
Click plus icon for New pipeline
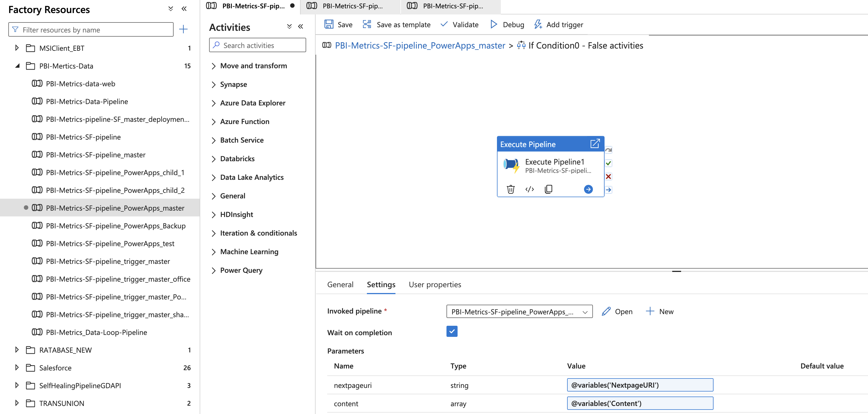[650, 311]
